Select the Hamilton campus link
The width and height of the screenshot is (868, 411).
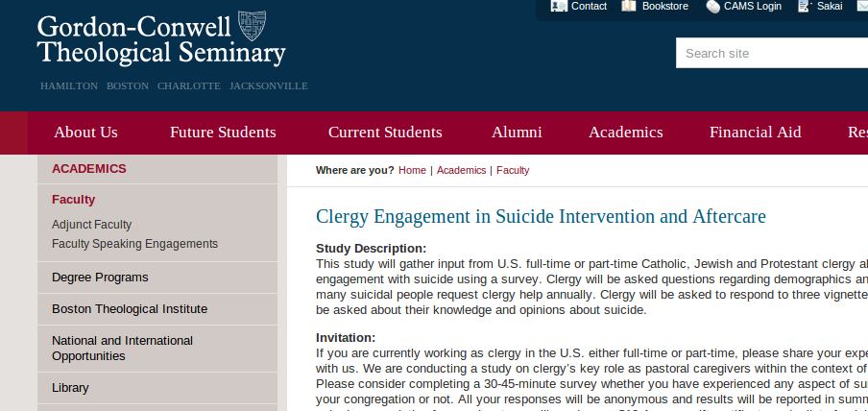[69, 85]
